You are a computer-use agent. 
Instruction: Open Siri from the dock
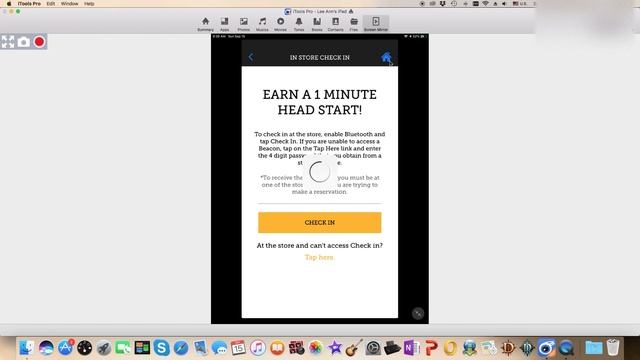[x=46, y=348]
